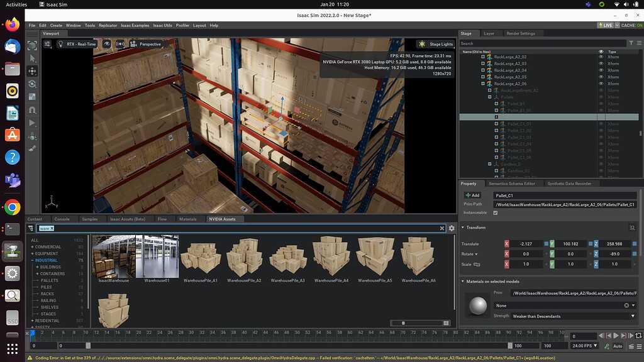Image resolution: width=644 pixels, height=362 pixels.
Task: Uncheck the Instanceable checkbox
Action: (496, 213)
